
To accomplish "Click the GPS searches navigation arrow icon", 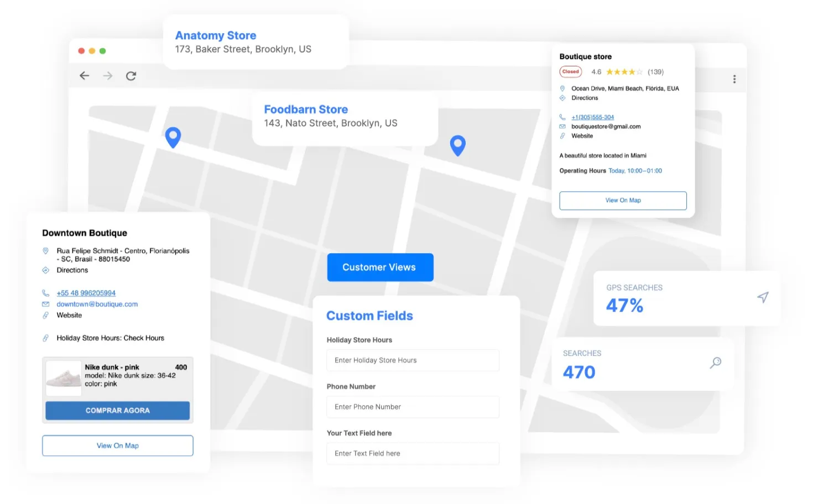I will point(763,297).
